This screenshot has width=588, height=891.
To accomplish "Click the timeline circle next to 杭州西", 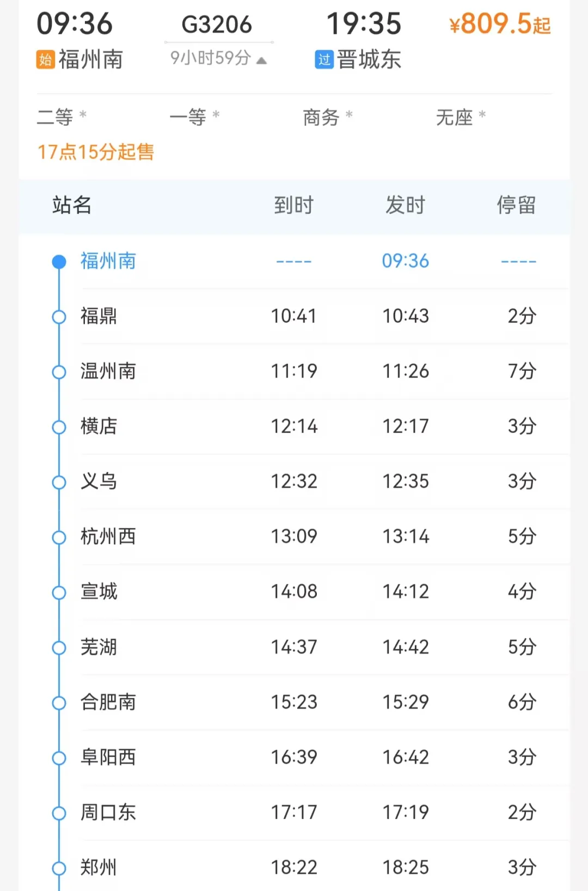I will (x=59, y=538).
